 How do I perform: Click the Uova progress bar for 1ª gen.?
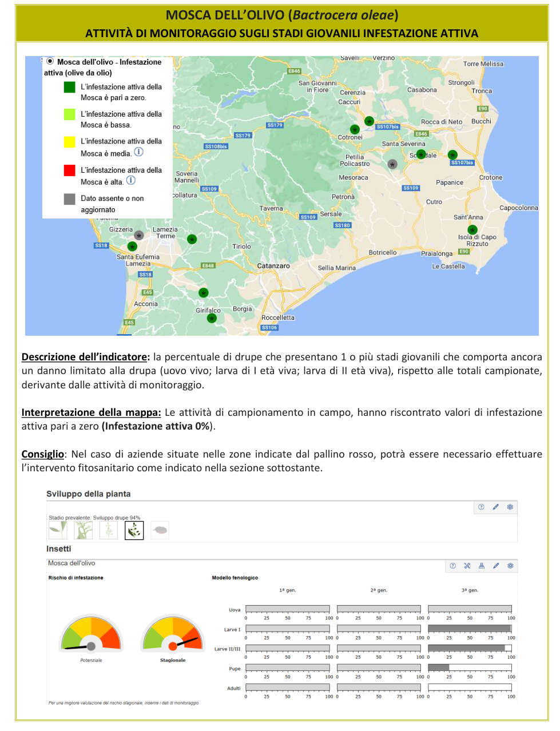click(288, 609)
